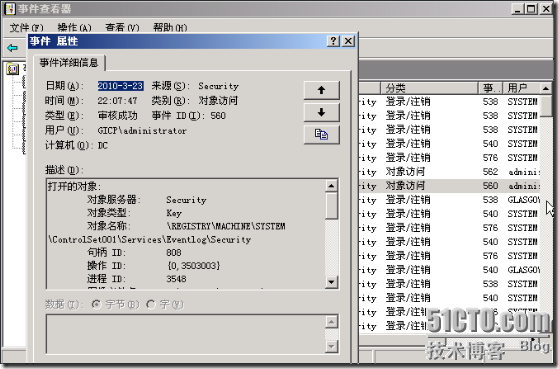This screenshot has width=559, height=369.
Task: Click the user GICP\administrator
Action: click(142, 131)
